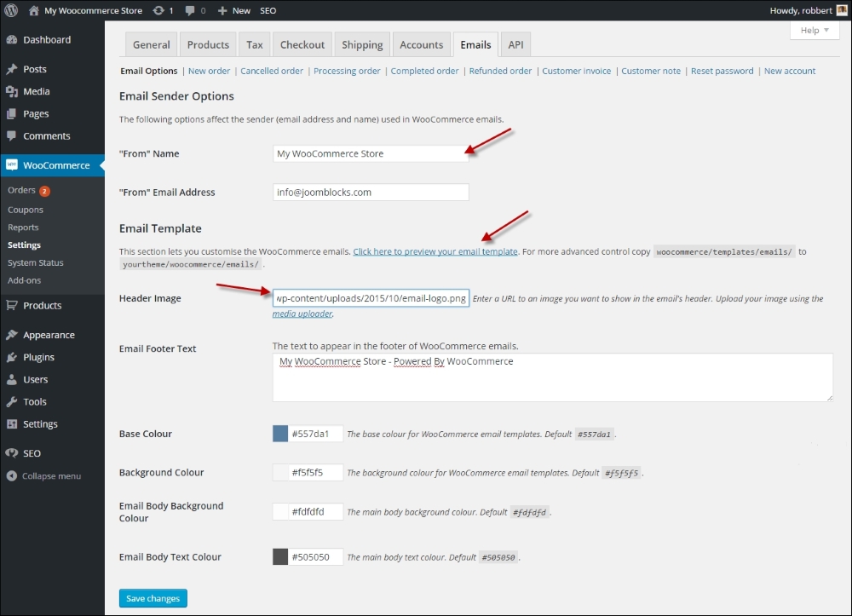The image size is (852, 616).
Task: Click the Base Colour swatch
Action: pos(279,433)
